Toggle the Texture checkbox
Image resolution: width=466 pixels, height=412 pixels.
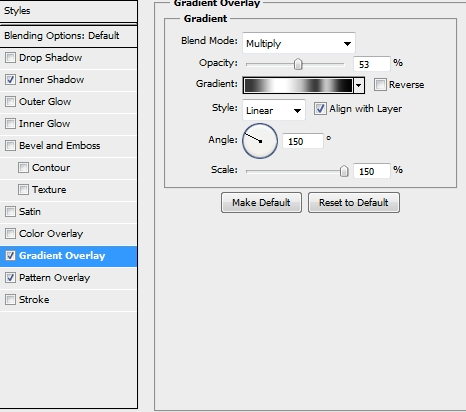23,190
